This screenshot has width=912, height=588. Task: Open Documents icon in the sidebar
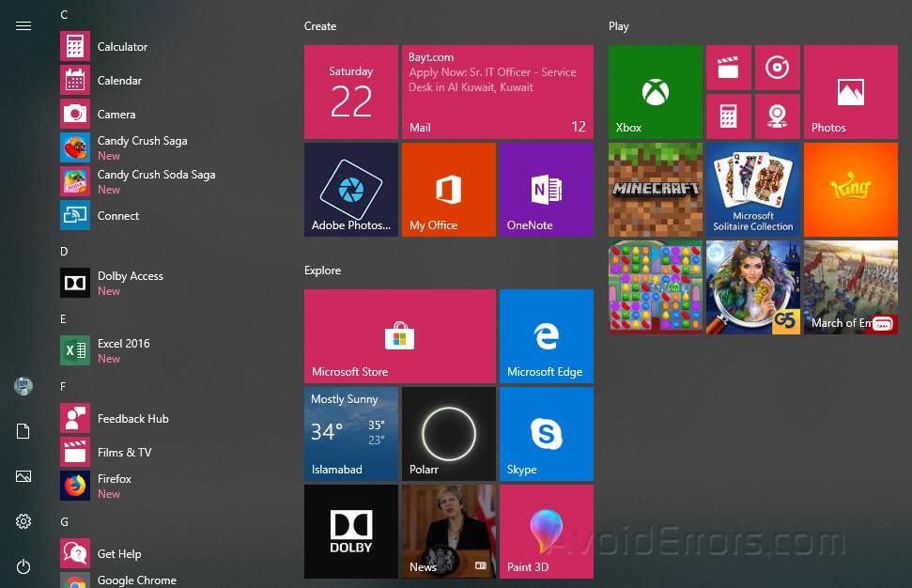coord(23,431)
